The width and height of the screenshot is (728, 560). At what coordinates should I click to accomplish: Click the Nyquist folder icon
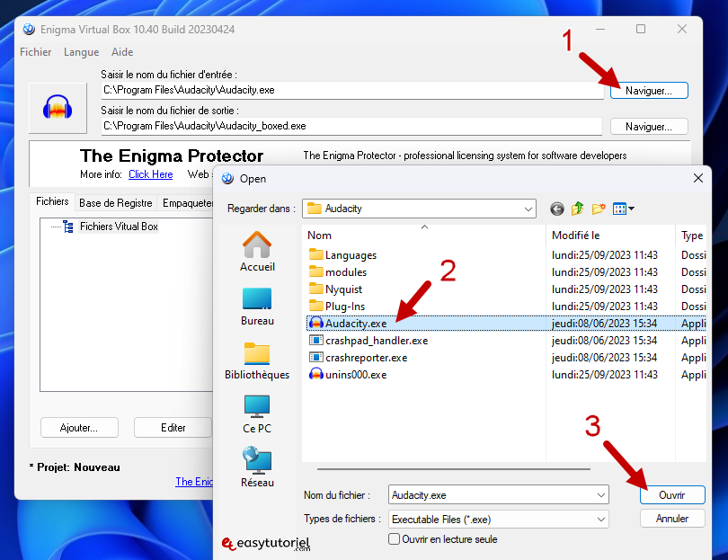pos(316,289)
